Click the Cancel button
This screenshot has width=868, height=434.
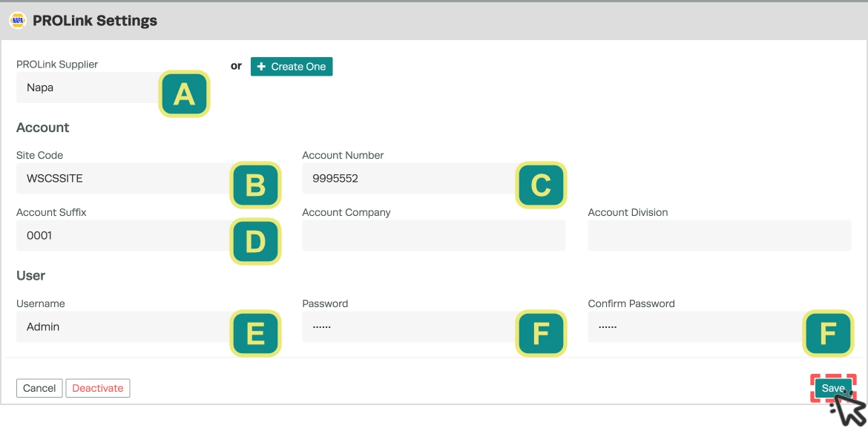click(39, 388)
